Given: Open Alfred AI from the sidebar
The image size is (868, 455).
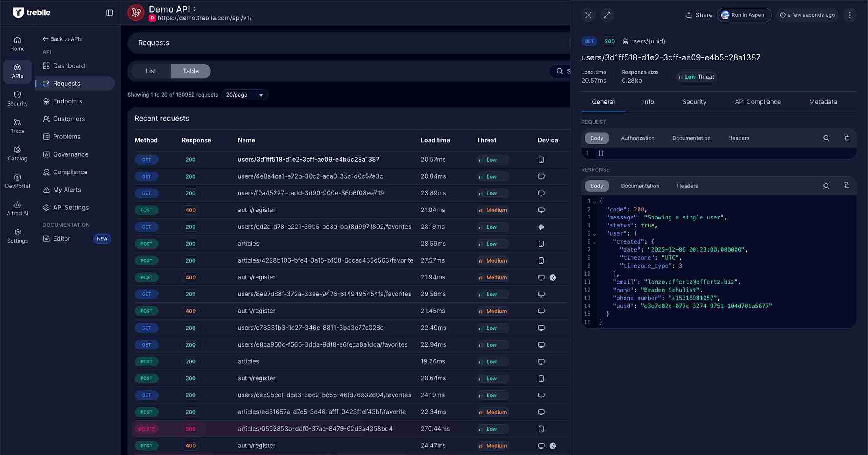Looking at the screenshot, I should (x=17, y=208).
